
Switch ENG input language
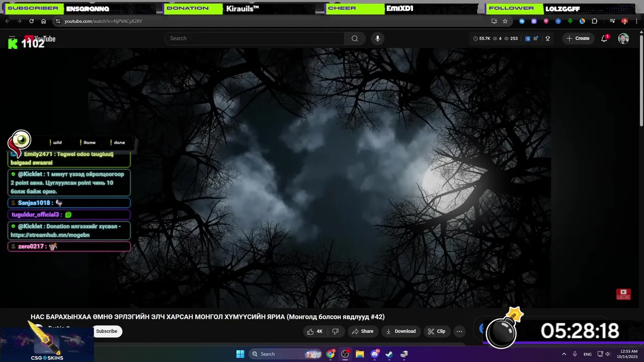[x=587, y=354]
